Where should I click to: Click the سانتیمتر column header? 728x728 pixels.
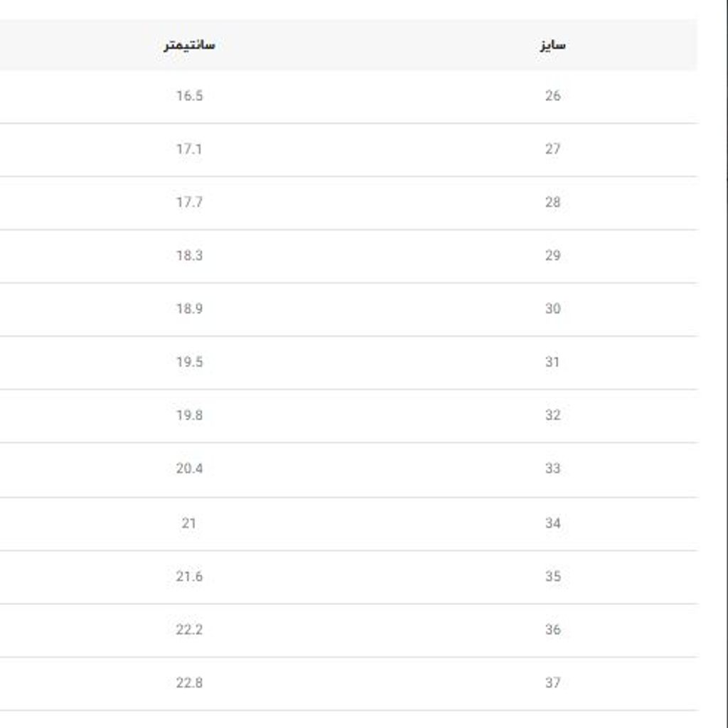(189, 45)
